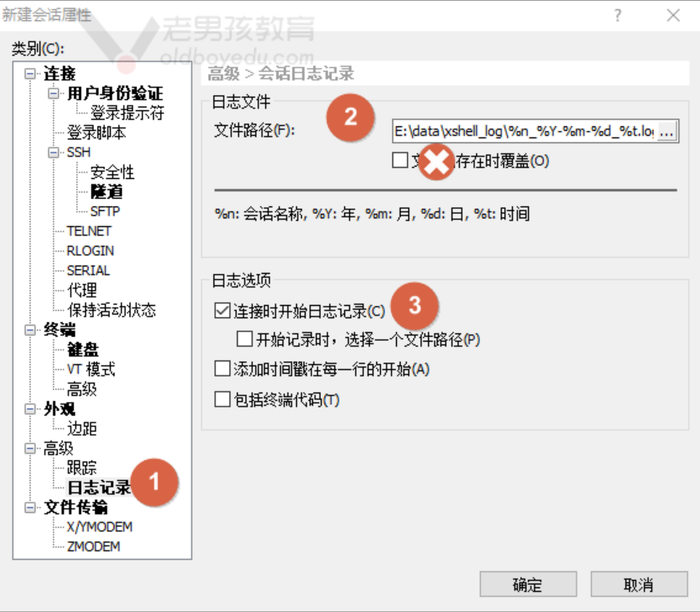This screenshot has width=700, height=612.
Task: Enable include terminal codes checkbox
Action: click(222, 399)
